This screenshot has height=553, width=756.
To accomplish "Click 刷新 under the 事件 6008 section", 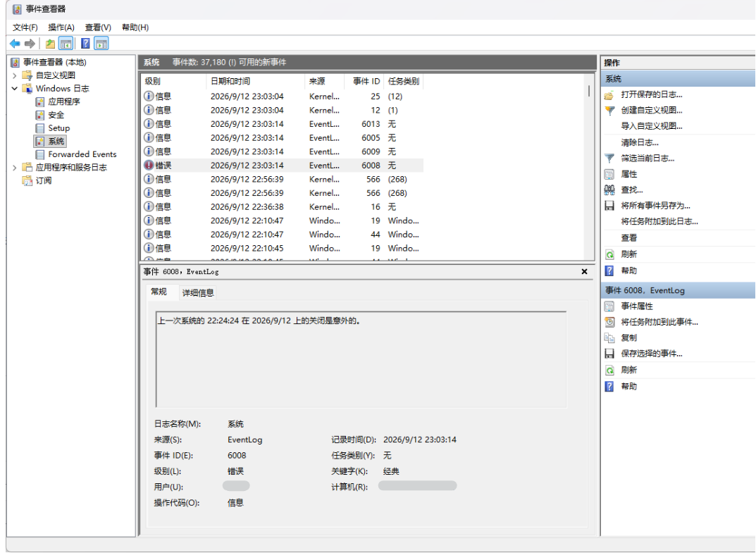I will (628, 371).
